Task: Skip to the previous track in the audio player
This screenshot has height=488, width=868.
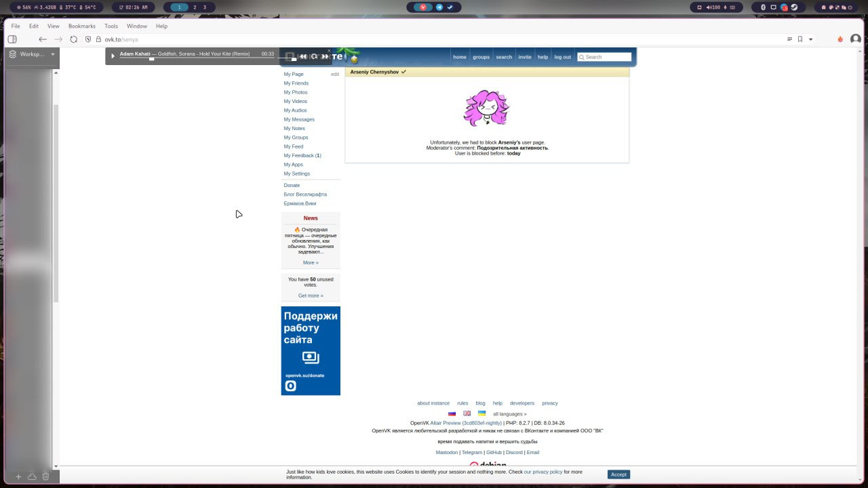Action: tap(303, 57)
